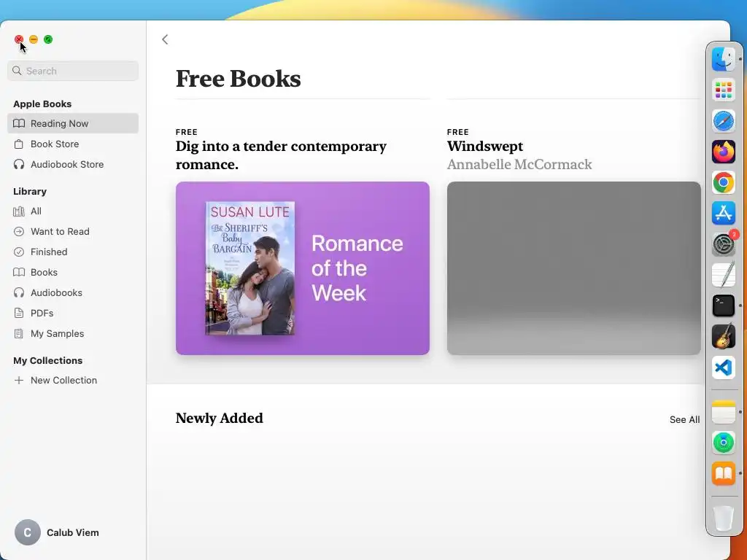Open Finder from the dock

point(724,59)
